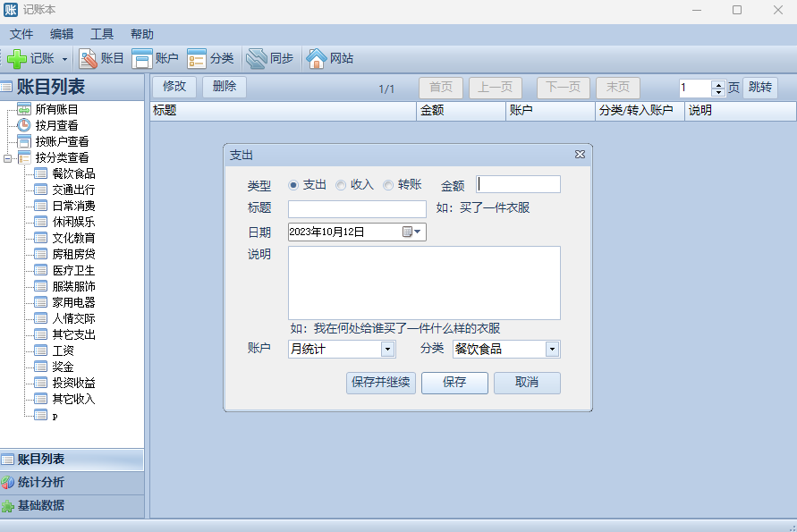Open the 工具 menu
Viewport: 797px width, 532px height.
(102, 34)
